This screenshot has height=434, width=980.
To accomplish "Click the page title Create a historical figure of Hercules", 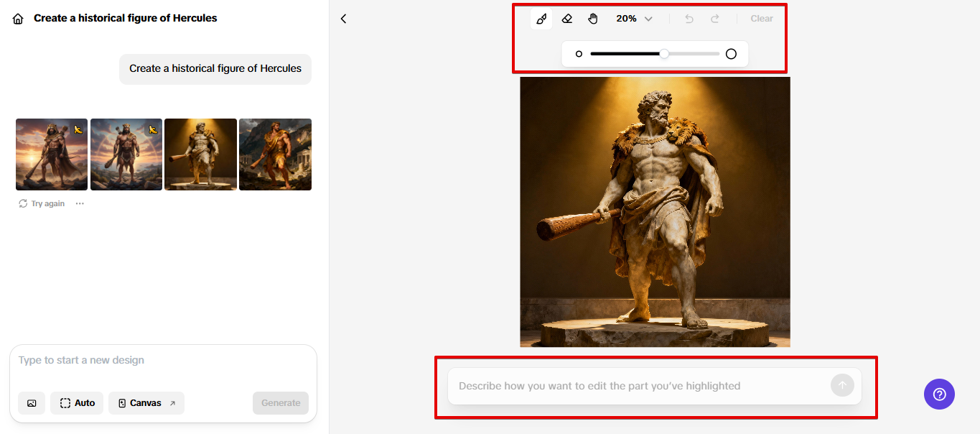I will click(126, 18).
